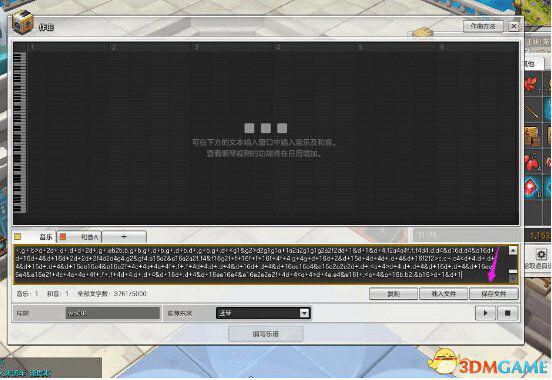Click the 载入文件 load file button
Viewport: 552px width, 380px height.
coord(444,294)
